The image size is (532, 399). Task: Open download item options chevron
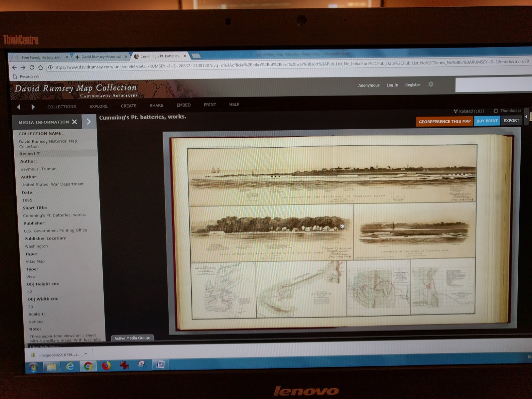86,354
